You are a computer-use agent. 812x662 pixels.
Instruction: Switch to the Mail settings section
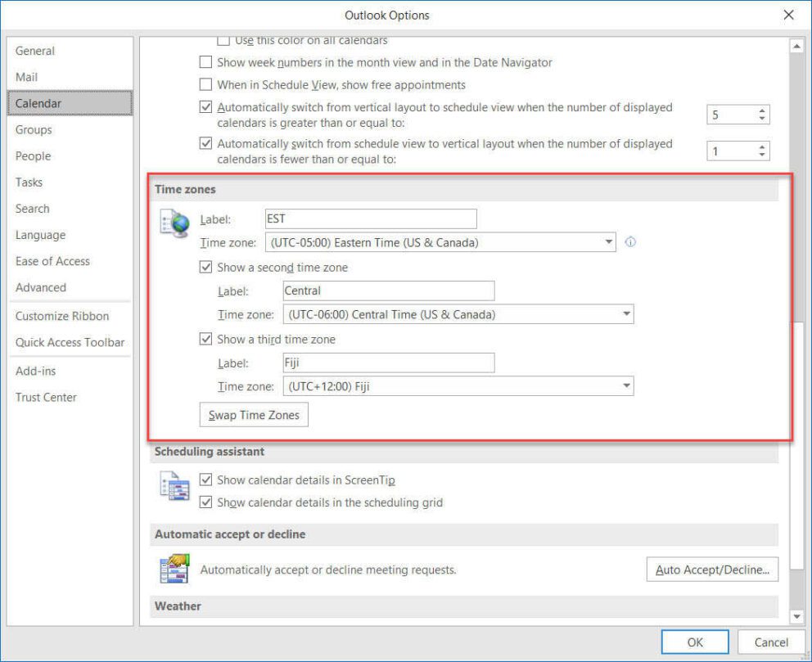click(25, 76)
